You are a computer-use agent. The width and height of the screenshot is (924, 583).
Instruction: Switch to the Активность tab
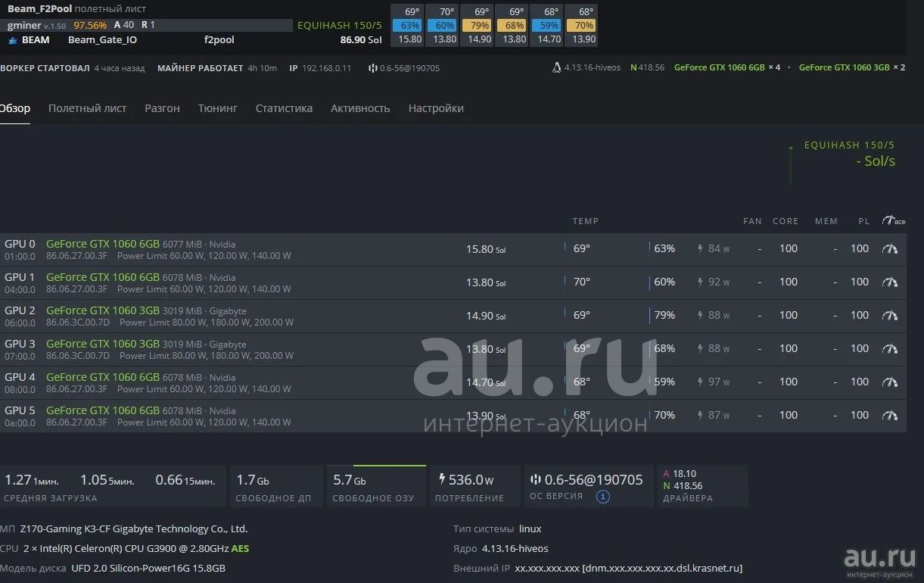[x=360, y=108]
